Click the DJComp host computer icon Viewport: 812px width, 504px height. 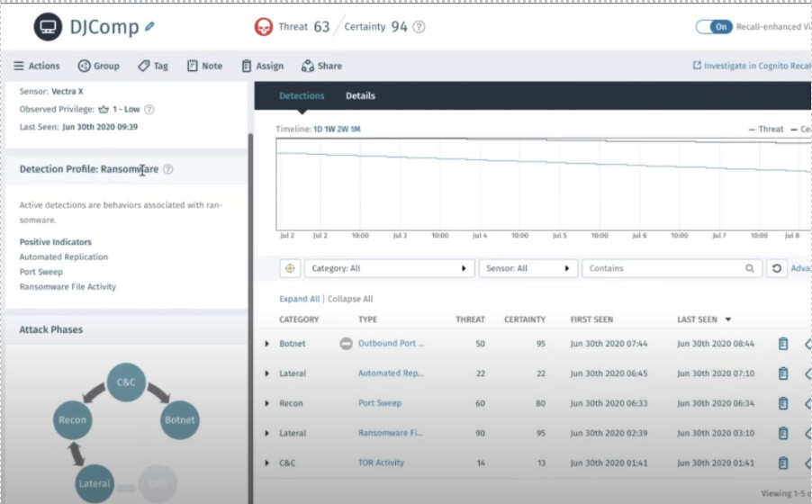pyautogui.click(x=48, y=27)
